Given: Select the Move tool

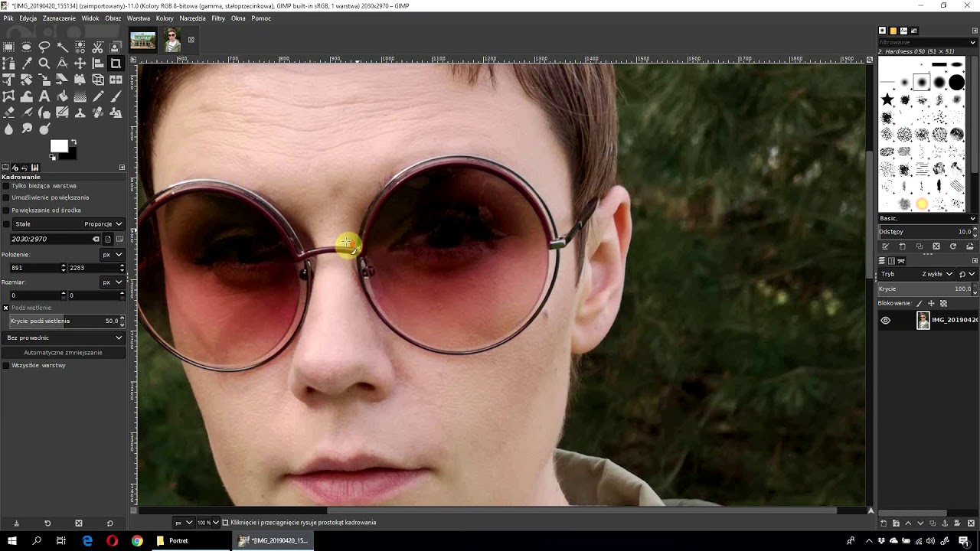Looking at the screenshot, I should click(80, 64).
